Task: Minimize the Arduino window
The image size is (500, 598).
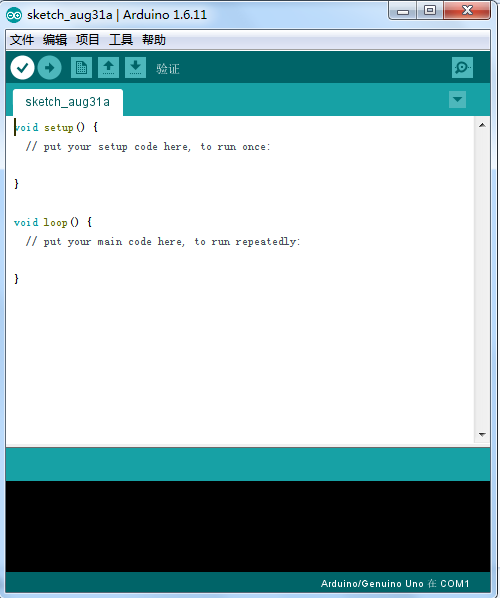Action: [x=403, y=11]
